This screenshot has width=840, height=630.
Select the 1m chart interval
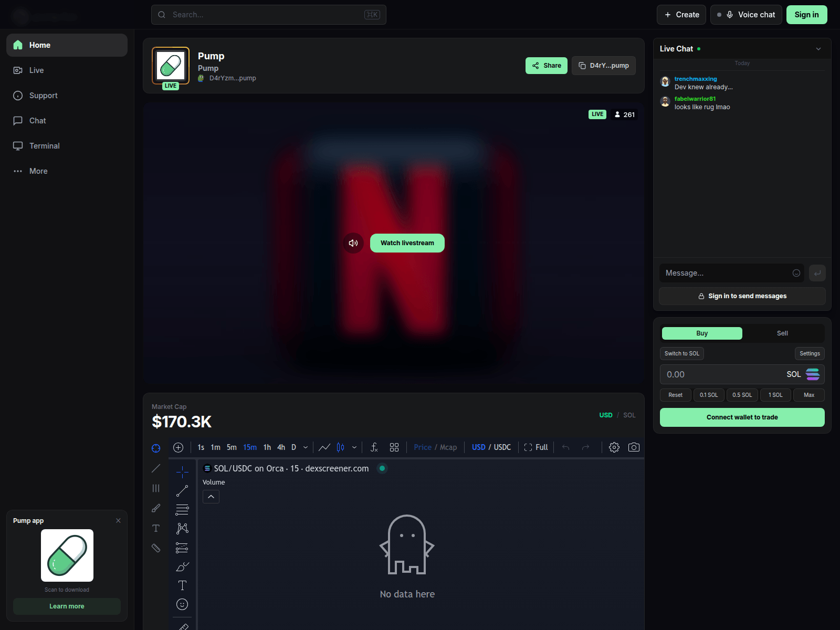pyautogui.click(x=215, y=447)
